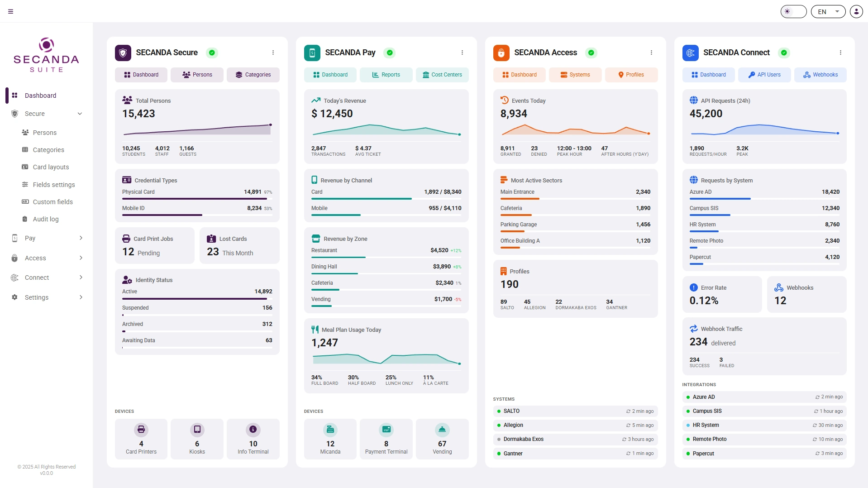
Task: Click the SECANDA Pay app icon
Action: pyautogui.click(x=312, y=53)
